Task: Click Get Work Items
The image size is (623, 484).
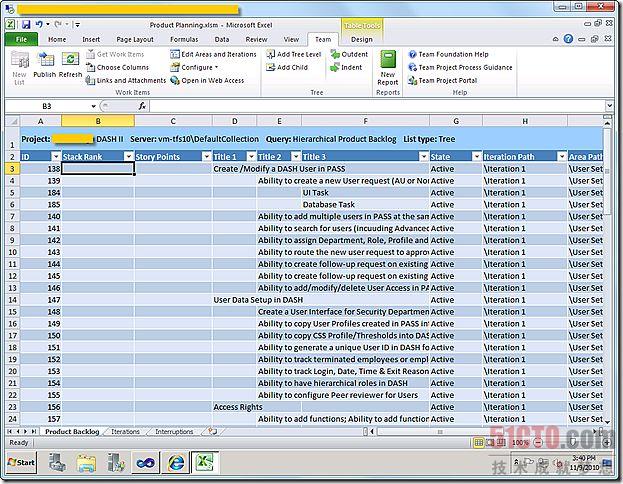Action: (x=115, y=54)
